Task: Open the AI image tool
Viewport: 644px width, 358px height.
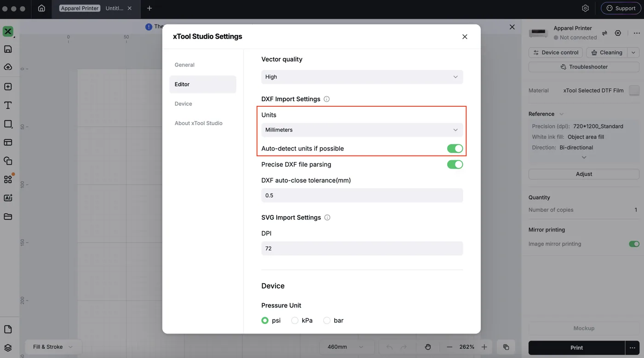Action: (8, 198)
